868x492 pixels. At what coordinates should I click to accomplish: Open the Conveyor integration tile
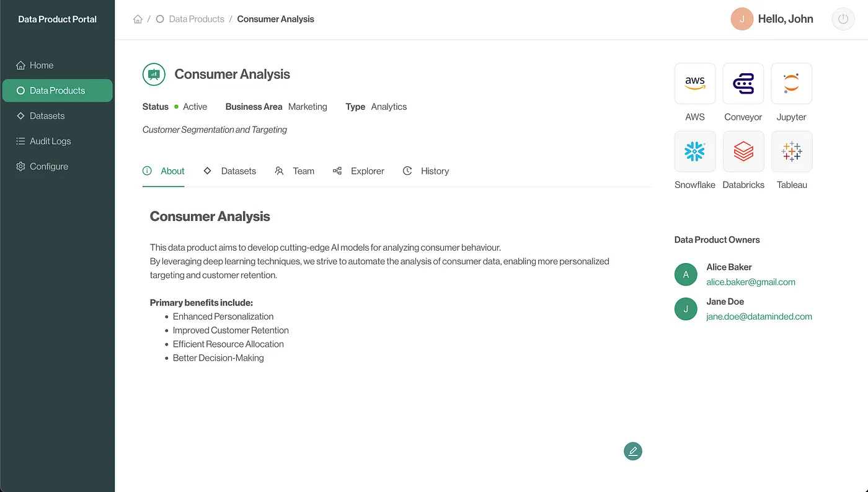(743, 84)
